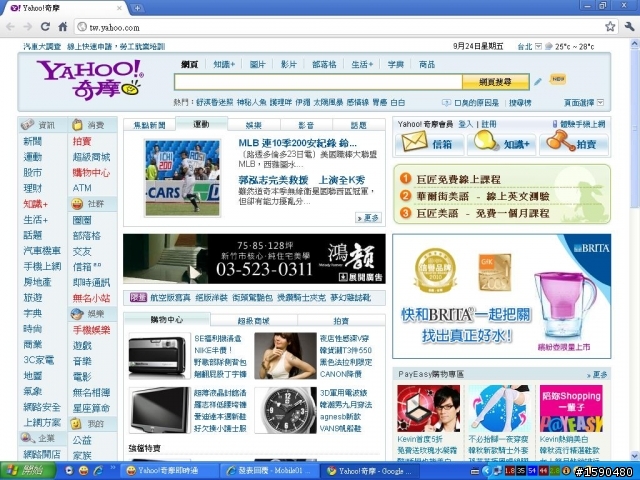Open the Chrome wrench menu
Viewport: 640px width, 480px height.
coord(629,27)
